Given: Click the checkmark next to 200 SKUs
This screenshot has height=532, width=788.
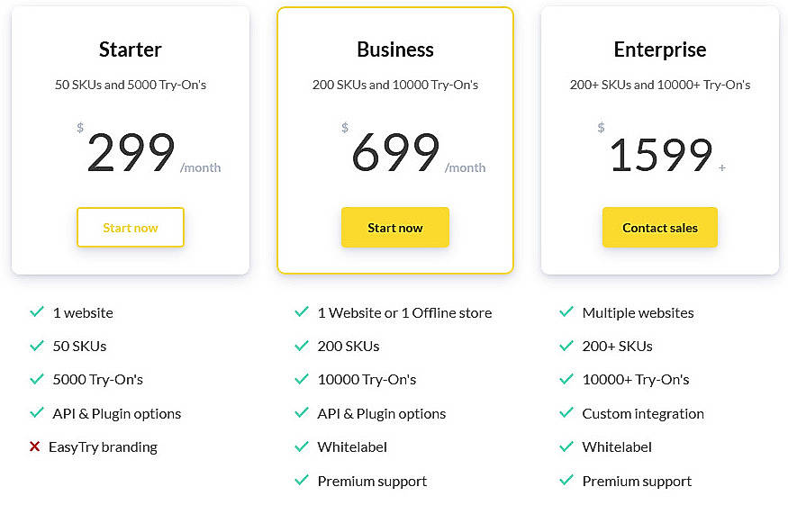Looking at the screenshot, I should click(x=302, y=346).
